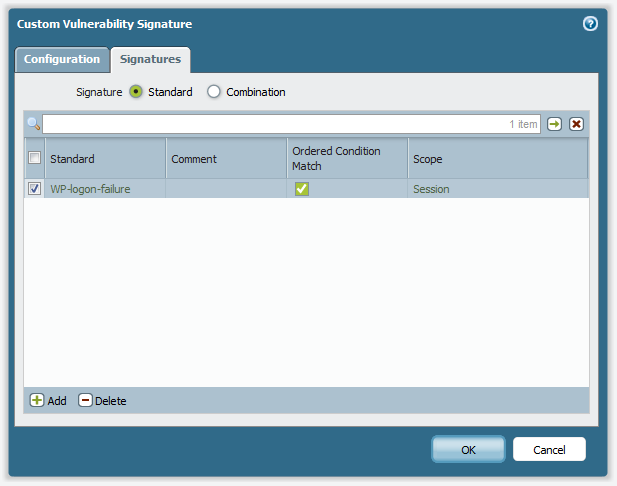617x486 pixels.
Task: Click the OK button
Action: pyautogui.click(x=468, y=449)
